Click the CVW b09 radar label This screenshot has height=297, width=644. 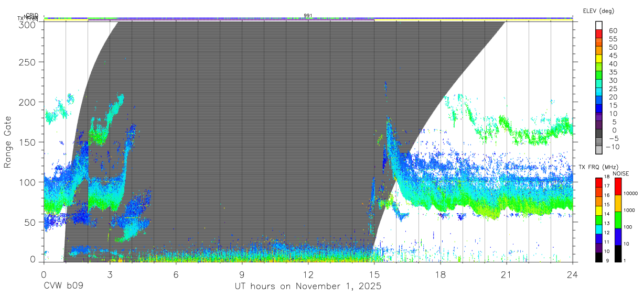click(x=63, y=287)
